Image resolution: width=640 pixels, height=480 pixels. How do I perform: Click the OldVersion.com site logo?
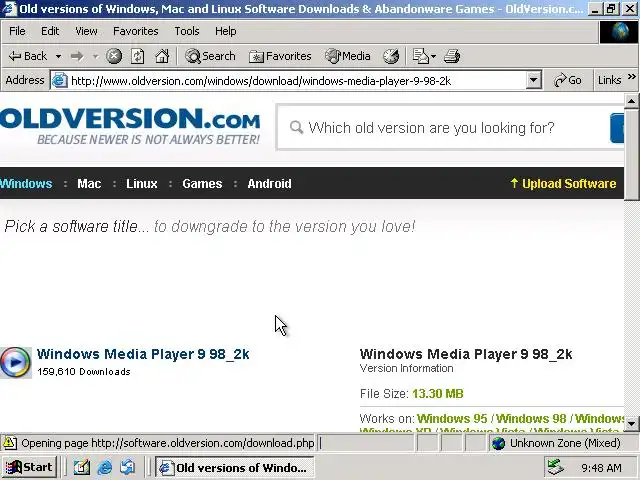pos(130,126)
